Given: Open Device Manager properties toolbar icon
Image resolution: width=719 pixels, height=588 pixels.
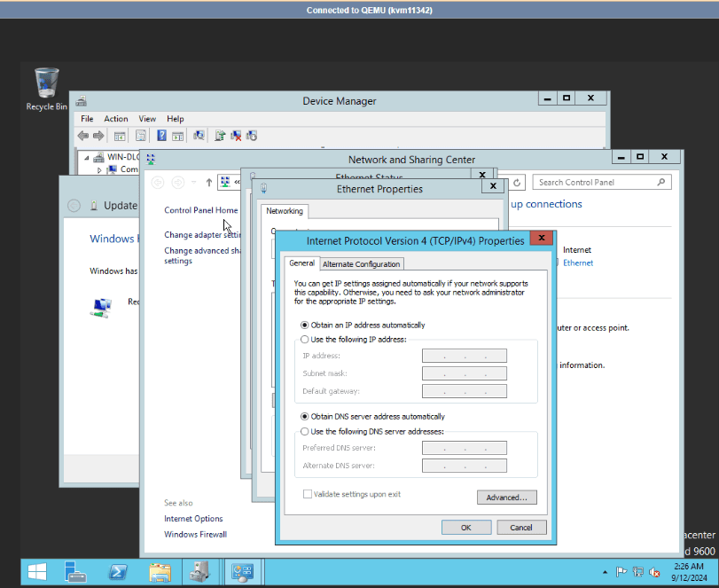Looking at the screenshot, I should point(141,136).
